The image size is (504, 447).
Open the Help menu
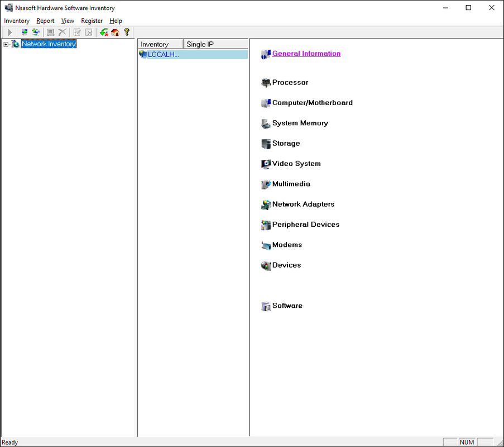[x=116, y=21]
